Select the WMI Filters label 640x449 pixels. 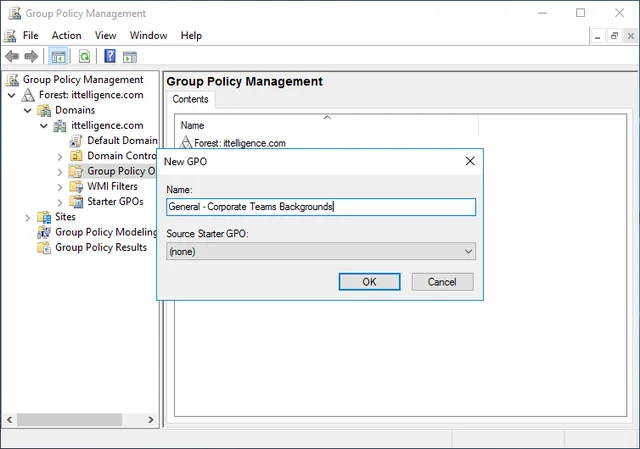(x=112, y=187)
